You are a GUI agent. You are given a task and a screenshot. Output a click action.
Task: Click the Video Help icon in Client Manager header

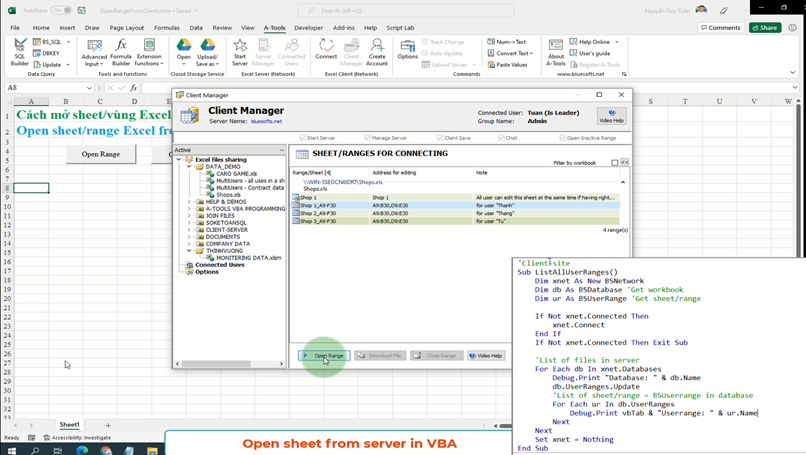click(611, 116)
